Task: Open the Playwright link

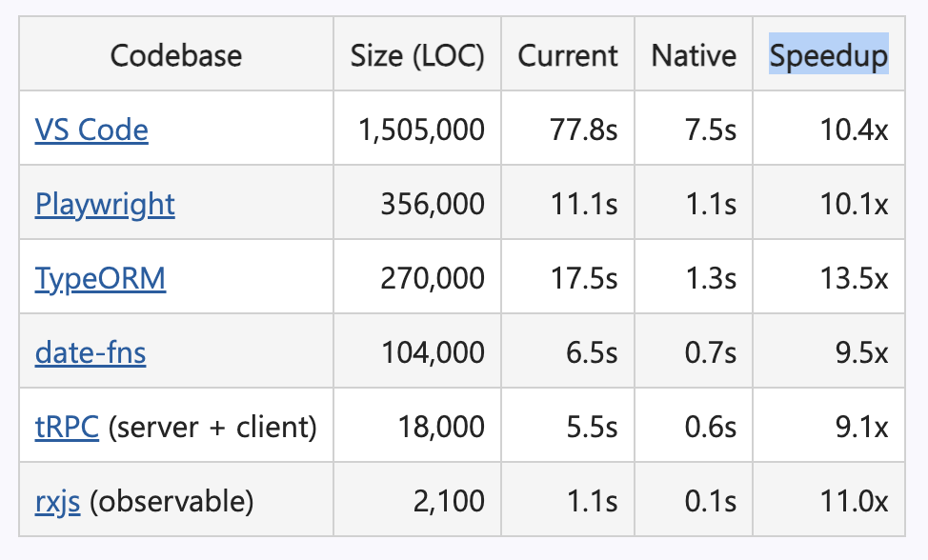Action: [x=105, y=205]
